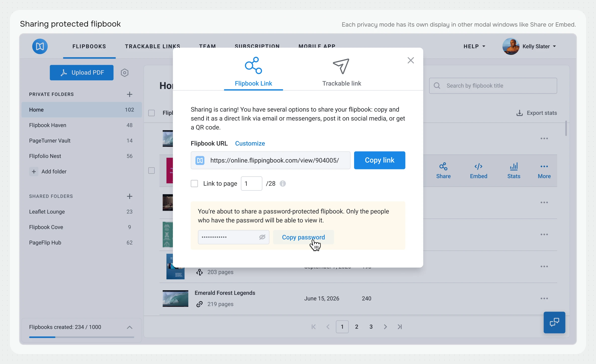The image size is (596, 364).
Task: Go to results page 3
Action: (x=371, y=327)
